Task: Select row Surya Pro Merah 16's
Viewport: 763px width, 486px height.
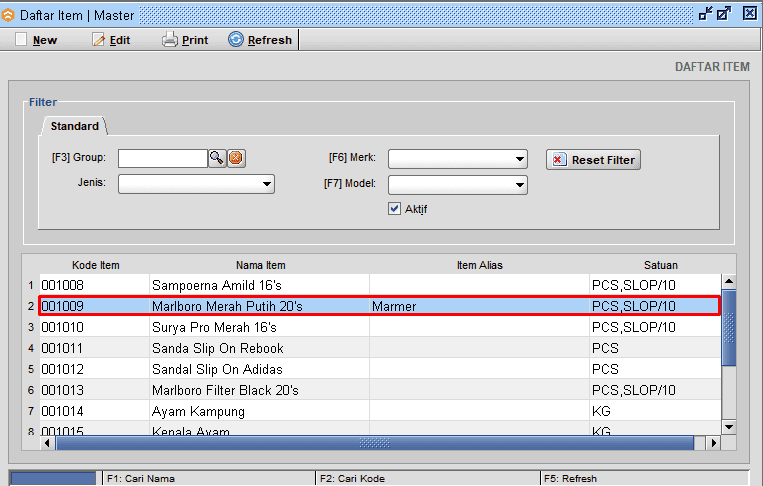Action: (x=380, y=327)
